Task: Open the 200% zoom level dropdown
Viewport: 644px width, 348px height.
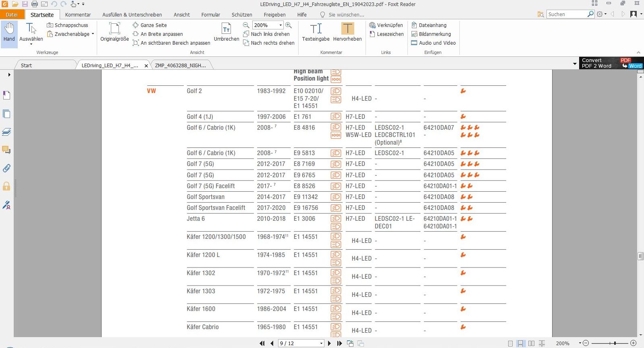Action: pyautogui.click(x=280, y=25)
